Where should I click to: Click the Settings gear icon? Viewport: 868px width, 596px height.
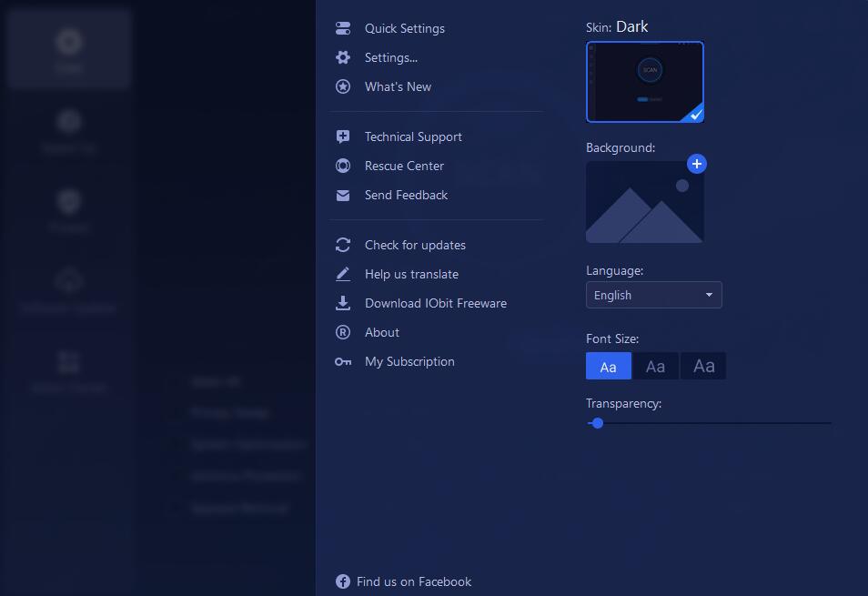click(x=343, y=57)
